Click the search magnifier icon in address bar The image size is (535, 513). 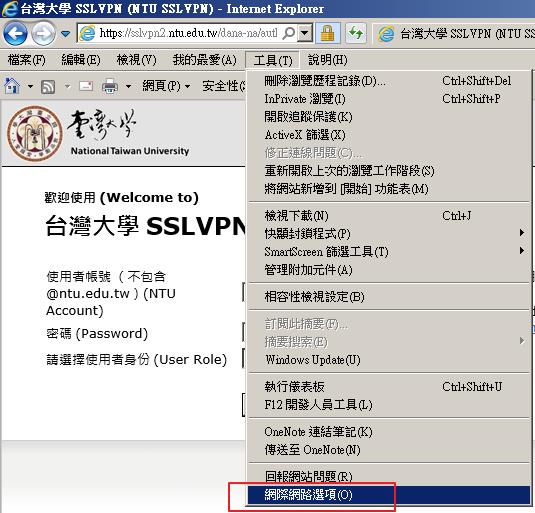point(289,33)
